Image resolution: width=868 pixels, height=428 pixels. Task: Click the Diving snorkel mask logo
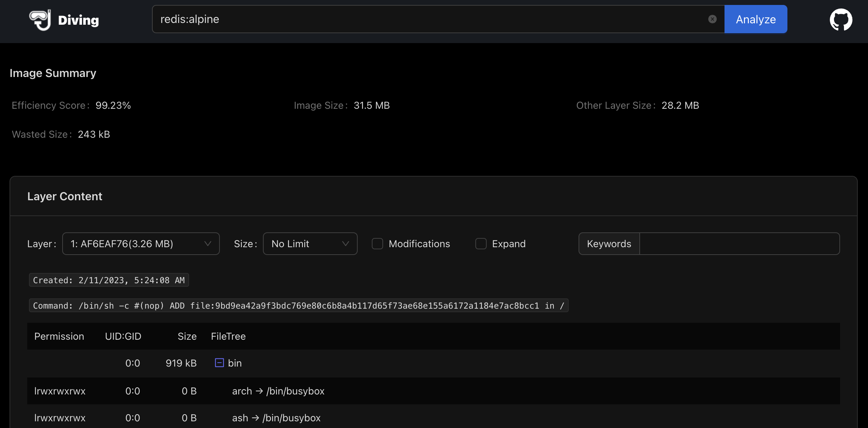click(x=40, y=20)
